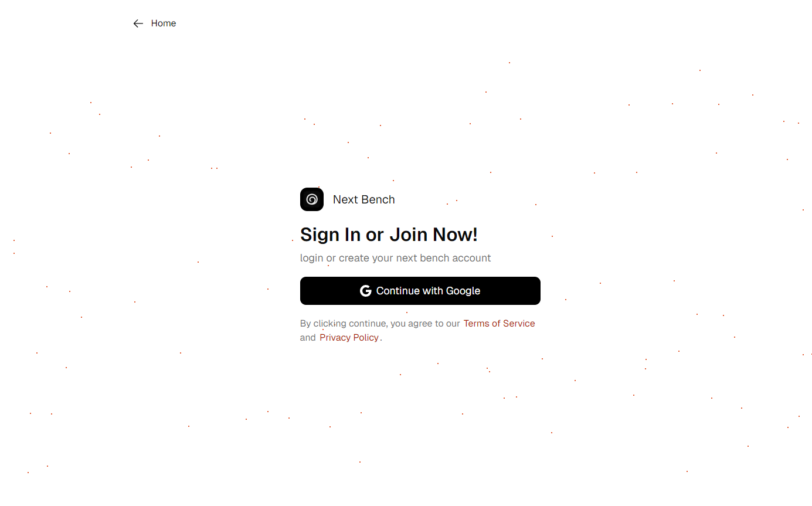Image resolution: width=812 pixels, height=506 pixels.
Task: Select the word "Home" at the top
Action: click(x=164, y=23)
